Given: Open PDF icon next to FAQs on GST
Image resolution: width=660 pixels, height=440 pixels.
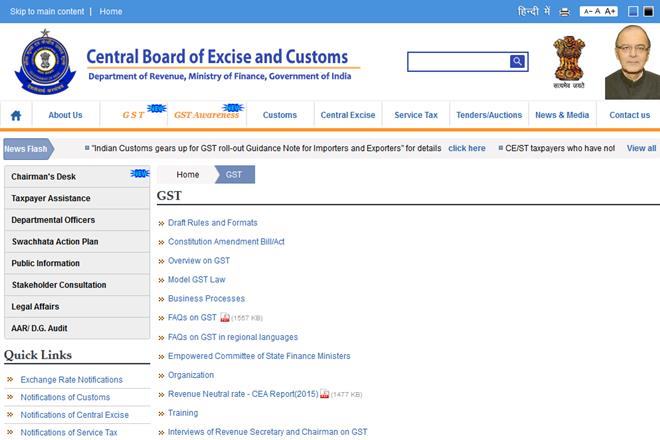Looking at the screenshot, I should pyautogui.click(x=225, y=318).
